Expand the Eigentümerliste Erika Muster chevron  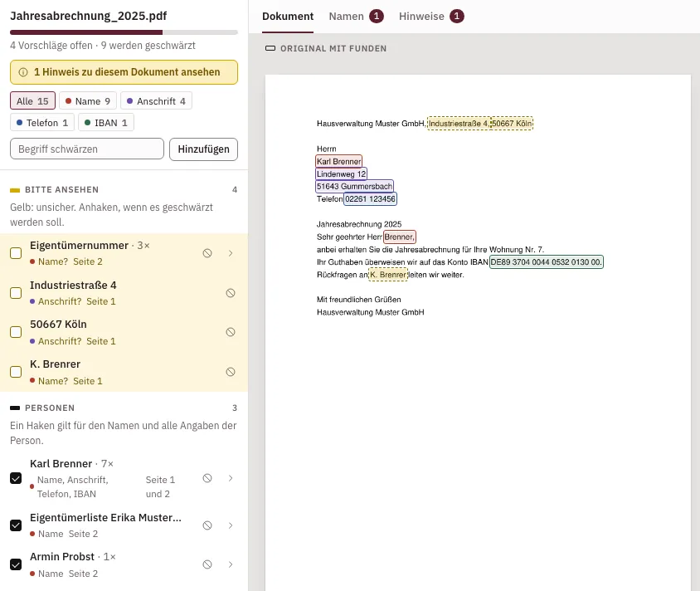[x=231, y=525]
